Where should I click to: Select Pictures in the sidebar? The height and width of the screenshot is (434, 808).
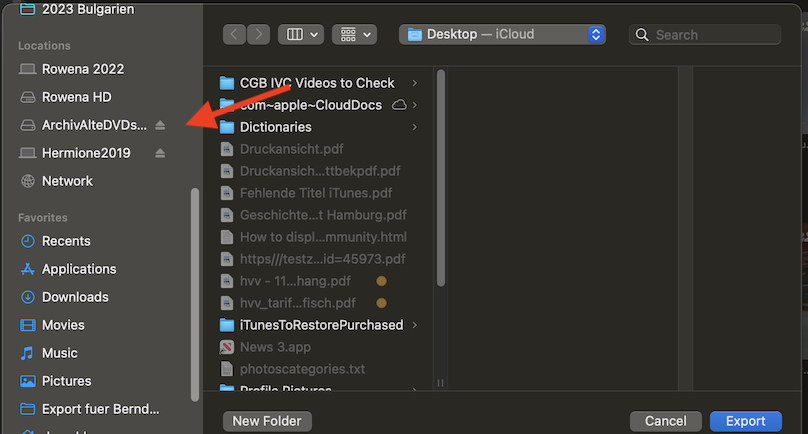point(66,381)
